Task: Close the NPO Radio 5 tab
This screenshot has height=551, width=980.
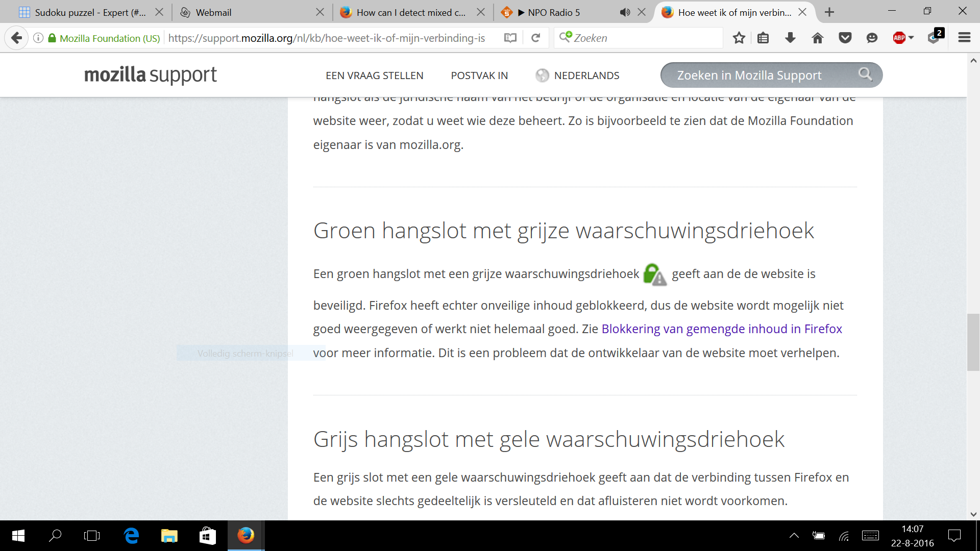Action: click(642, 12)
